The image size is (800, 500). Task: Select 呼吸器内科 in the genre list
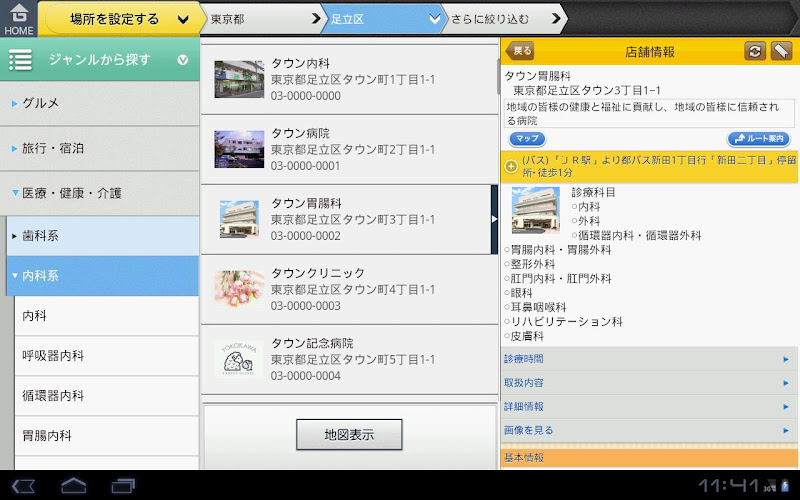(107, 356)
